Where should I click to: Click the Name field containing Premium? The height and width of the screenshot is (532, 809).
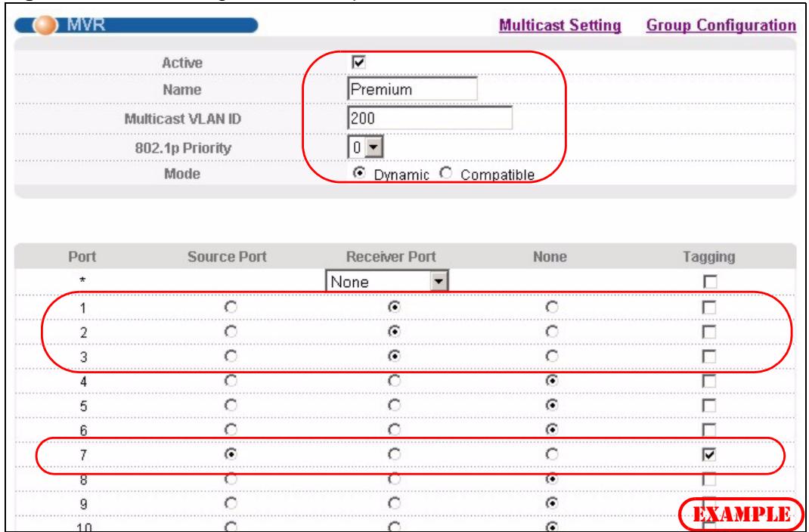[412, 88]
